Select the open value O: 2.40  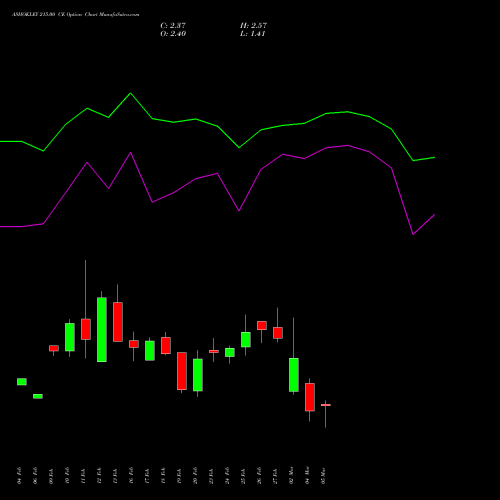click(x=173, y=34)
